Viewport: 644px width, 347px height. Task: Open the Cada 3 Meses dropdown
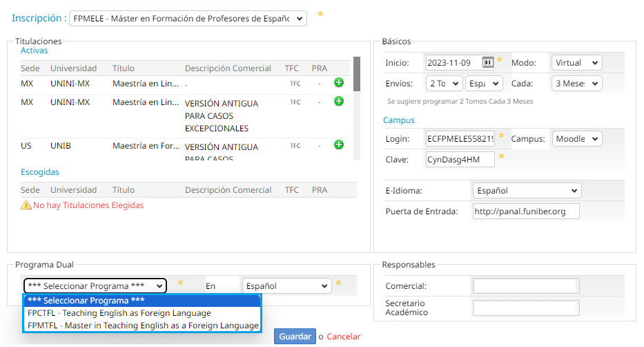tap(576, 84)
